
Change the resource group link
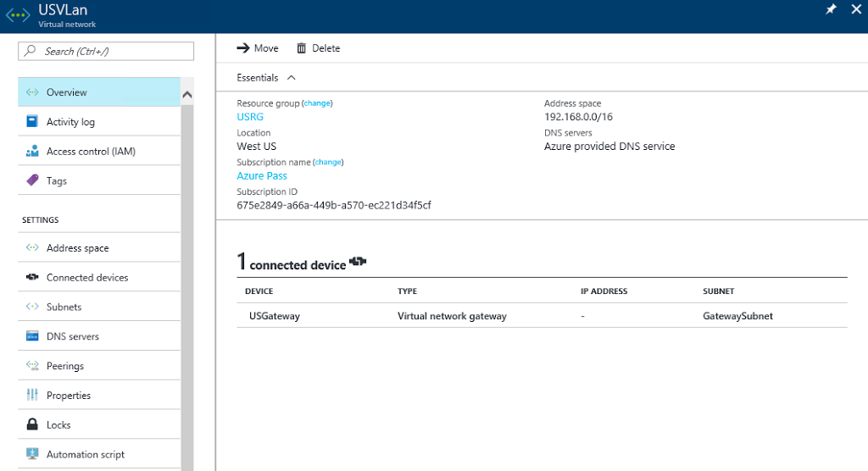click(317, 103)
